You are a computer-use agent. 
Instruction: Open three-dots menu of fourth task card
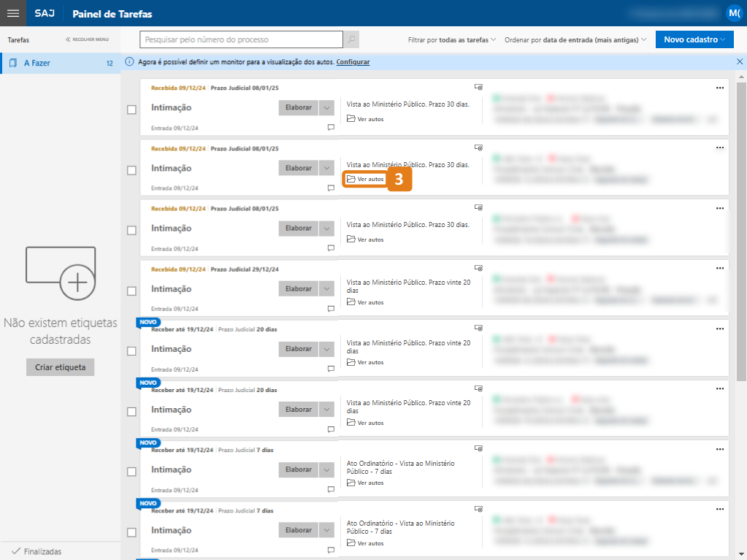[x=720, y=268]
